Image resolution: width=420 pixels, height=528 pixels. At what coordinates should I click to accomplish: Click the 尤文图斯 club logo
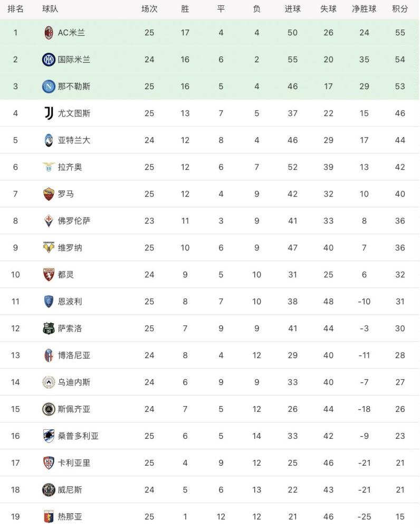[49, 114]
